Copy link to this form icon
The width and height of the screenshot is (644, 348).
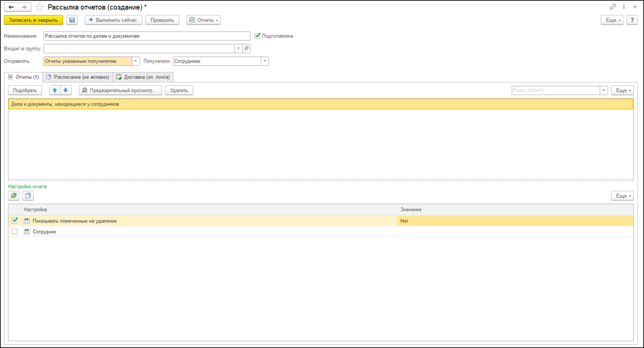click(614, 7)
